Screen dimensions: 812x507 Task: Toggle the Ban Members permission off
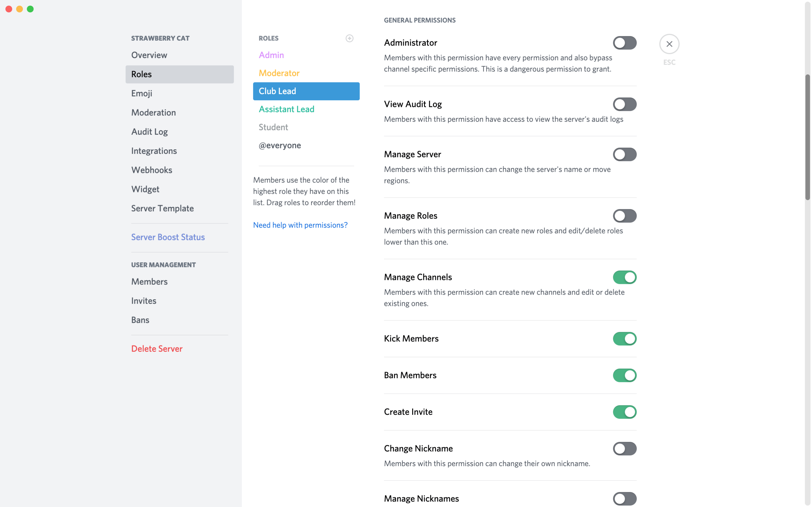624,375
